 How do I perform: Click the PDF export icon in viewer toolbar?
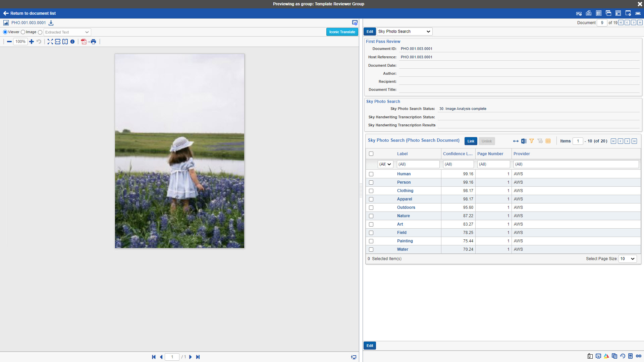point(83,42)
